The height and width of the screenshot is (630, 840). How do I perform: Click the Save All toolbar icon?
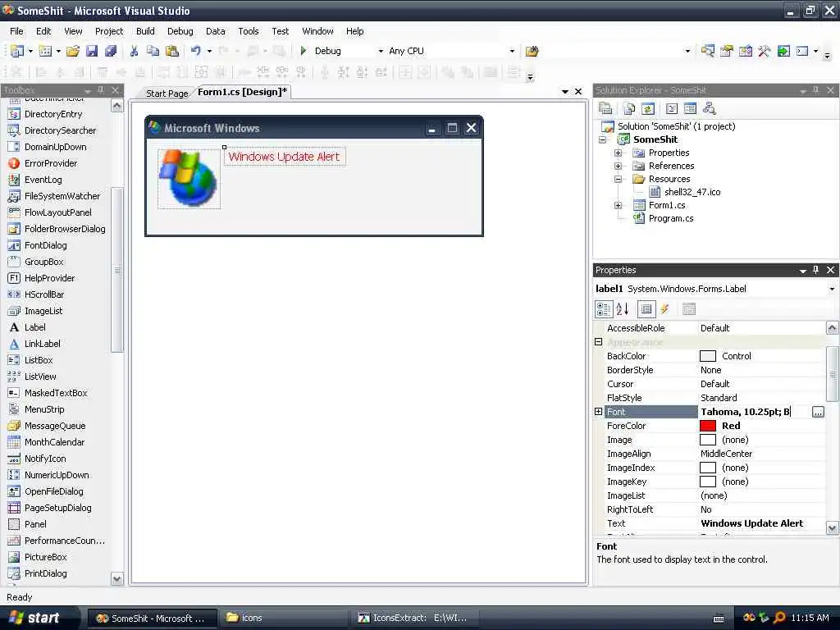click(x=111, y=51)
